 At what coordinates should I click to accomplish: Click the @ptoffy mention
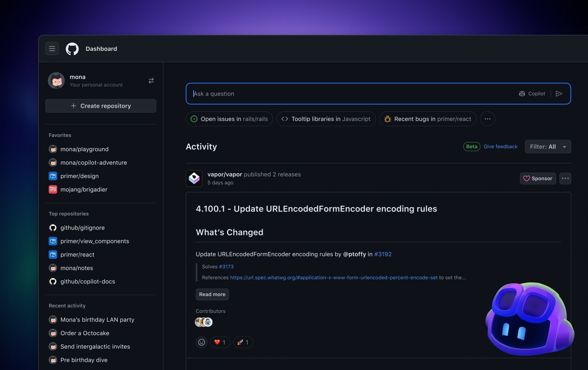[x=354, y=254]
